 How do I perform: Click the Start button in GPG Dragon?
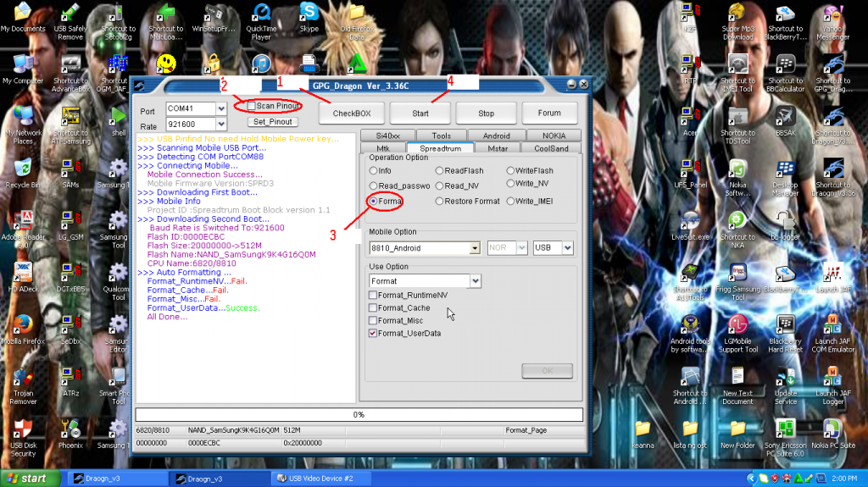click(420, 113)
